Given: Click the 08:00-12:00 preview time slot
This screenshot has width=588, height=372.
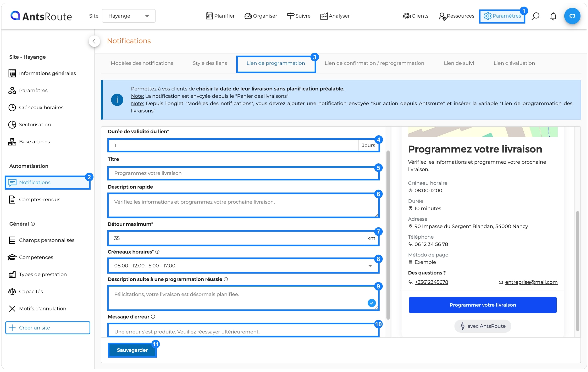Looking at the screenshot, I should [x=428, y=191].
